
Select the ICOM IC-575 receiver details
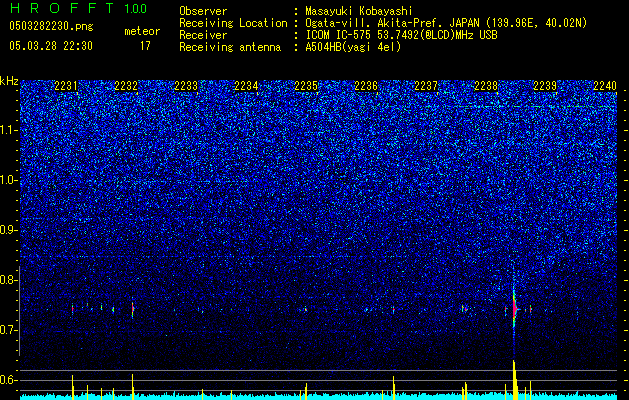point(401,35)
